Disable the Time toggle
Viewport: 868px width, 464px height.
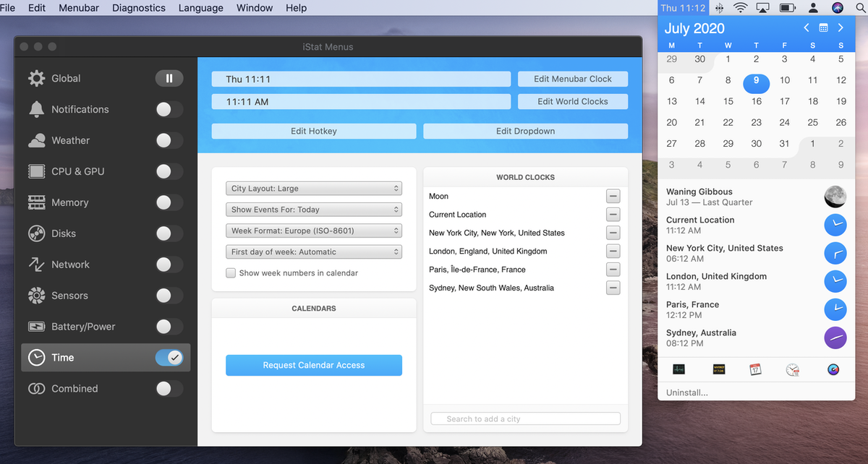point(169,358)
